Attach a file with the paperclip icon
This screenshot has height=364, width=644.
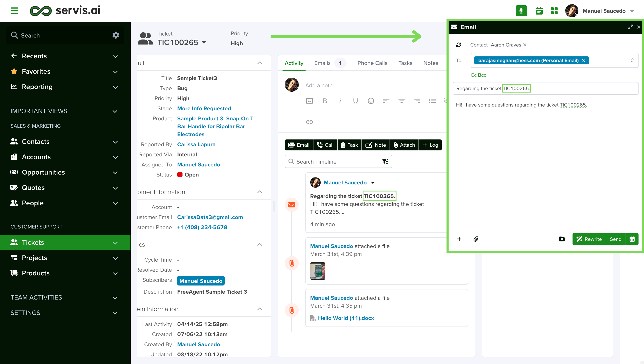click(x=476, y=239)
